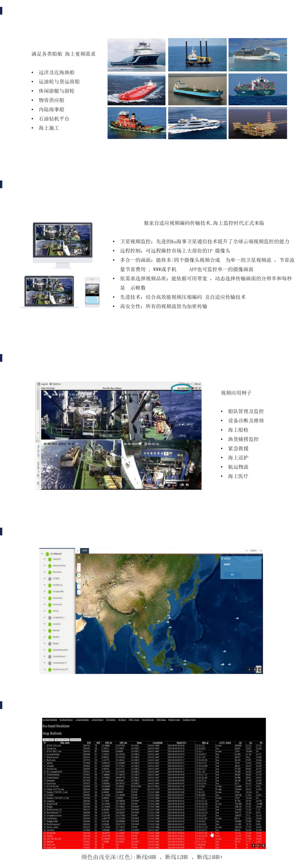308x868 pixels.
Task: Open the Vessel Manager link
Action: [x=148, y=720]
